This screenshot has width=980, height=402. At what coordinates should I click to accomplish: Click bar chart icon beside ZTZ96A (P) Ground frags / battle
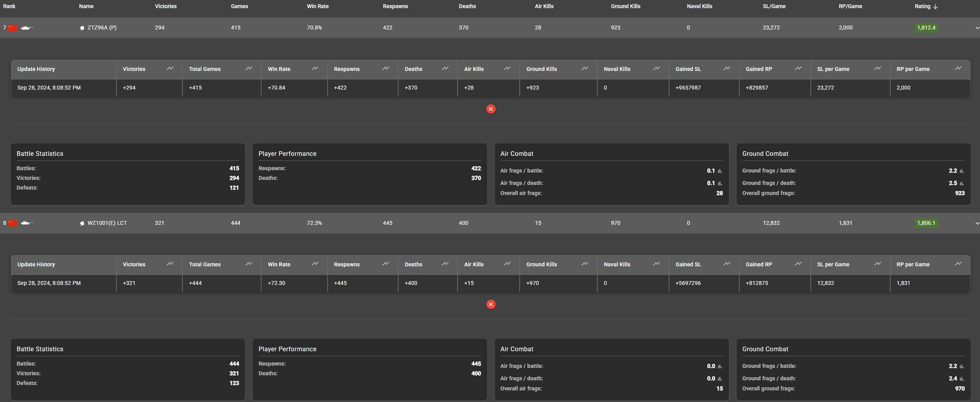click(x=961, y=171)
